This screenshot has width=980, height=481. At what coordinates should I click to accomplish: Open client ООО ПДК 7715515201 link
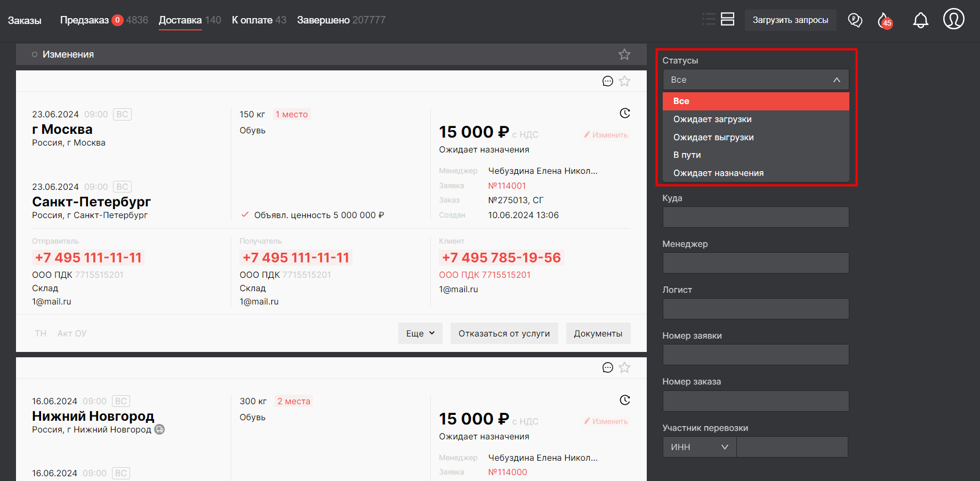[x=485, y=275]
